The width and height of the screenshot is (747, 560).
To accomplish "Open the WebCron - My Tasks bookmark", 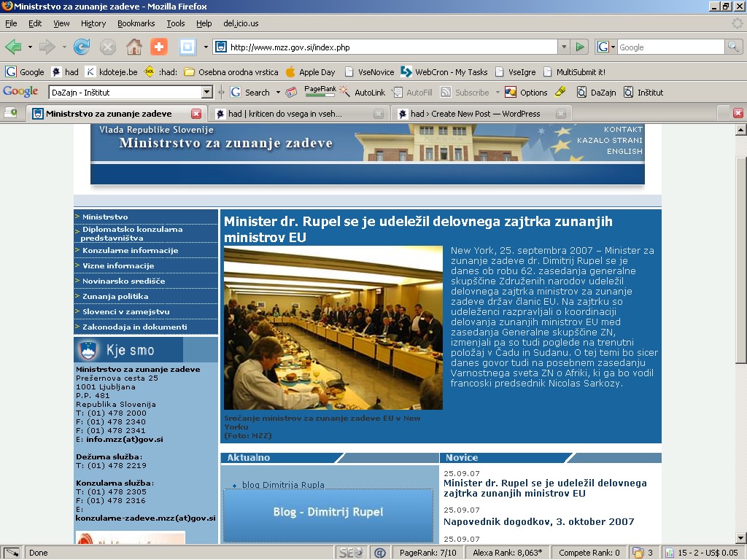I will click(444, 72).
